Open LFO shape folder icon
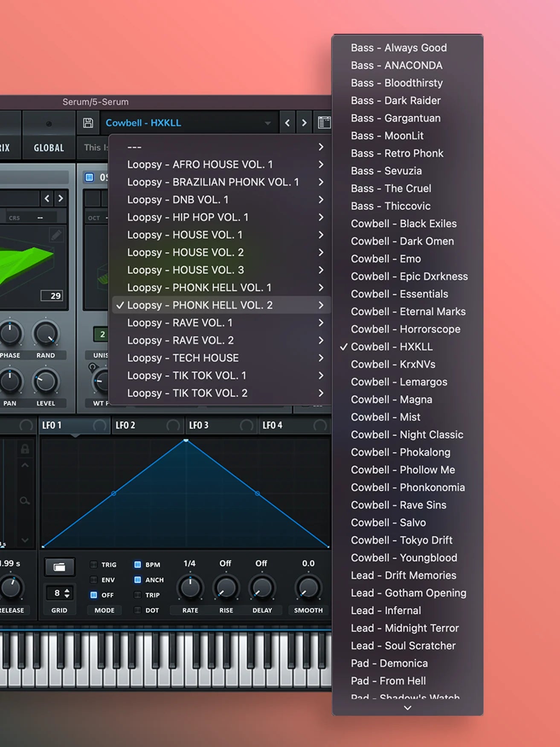This screenshot has width=560, height=747. click(59, 567)
